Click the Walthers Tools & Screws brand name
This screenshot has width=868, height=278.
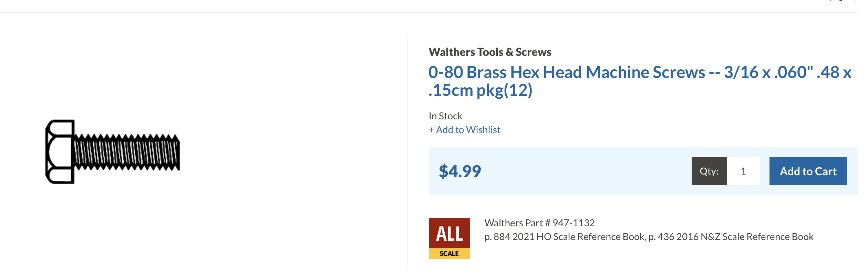click(x=490, y=52)
